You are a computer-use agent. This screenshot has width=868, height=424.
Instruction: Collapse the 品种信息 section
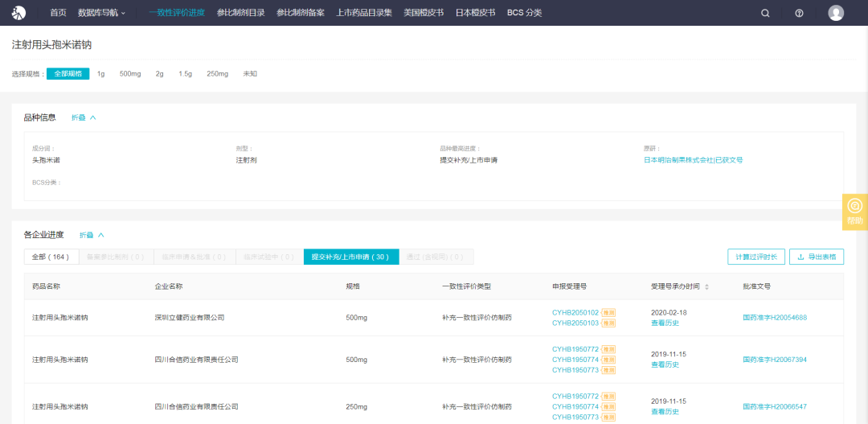pyautogui.click(x=84, y=117)
